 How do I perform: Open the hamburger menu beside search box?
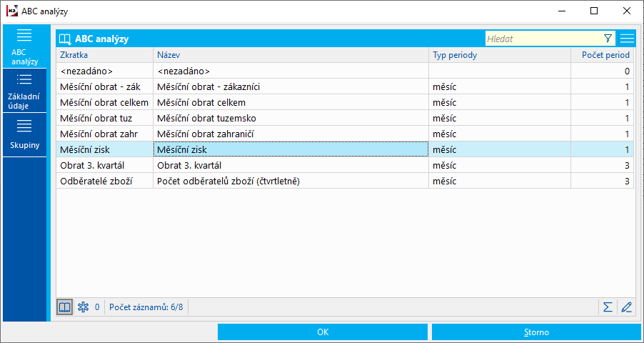pos(627,39)
